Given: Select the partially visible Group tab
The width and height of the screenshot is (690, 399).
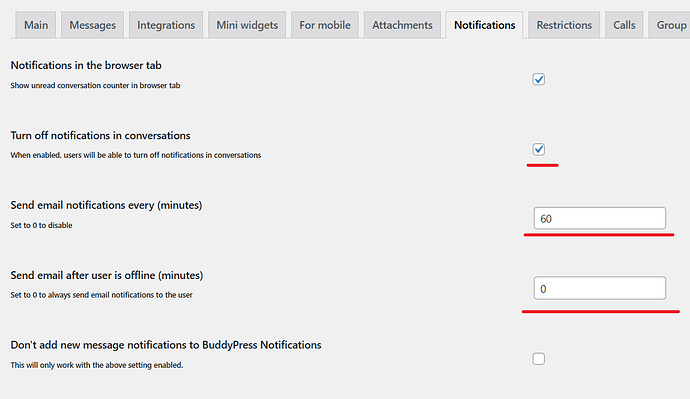Looking at the screenshot, I should click(x=669, y=25).
